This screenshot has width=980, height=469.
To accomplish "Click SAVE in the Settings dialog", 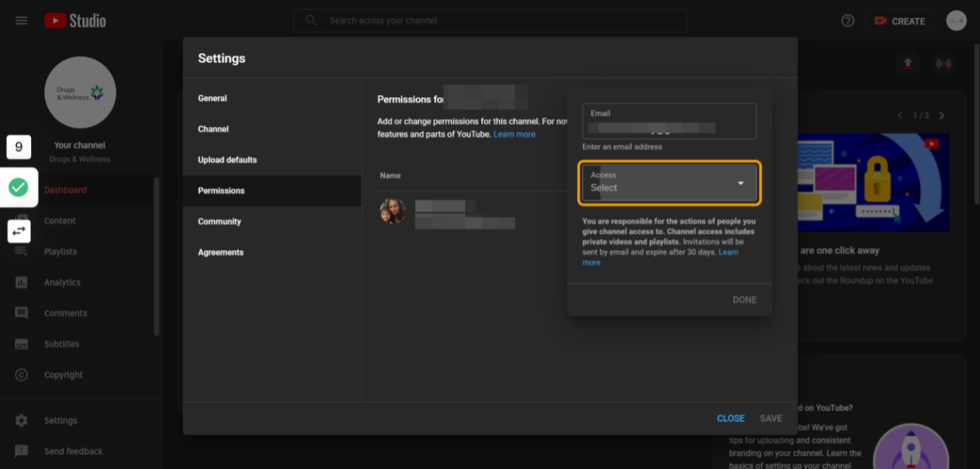I will 771,418.
